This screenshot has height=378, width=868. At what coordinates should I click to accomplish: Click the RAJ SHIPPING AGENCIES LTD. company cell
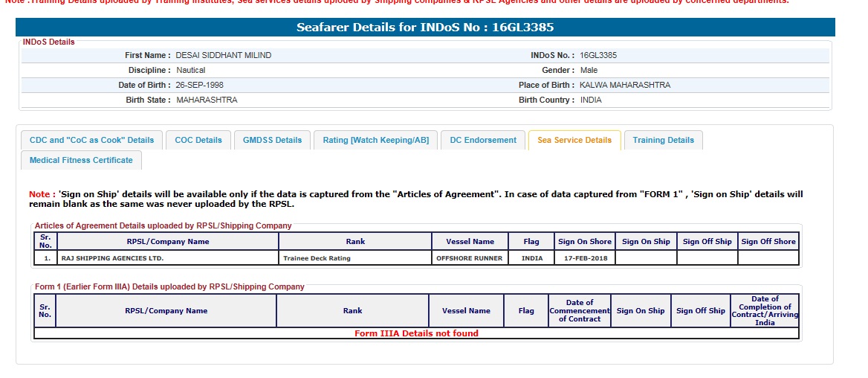tap(112, 258)
